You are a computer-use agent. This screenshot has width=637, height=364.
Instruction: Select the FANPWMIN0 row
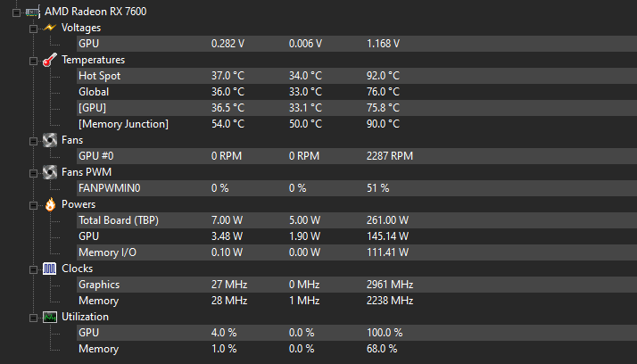[110, 188]
